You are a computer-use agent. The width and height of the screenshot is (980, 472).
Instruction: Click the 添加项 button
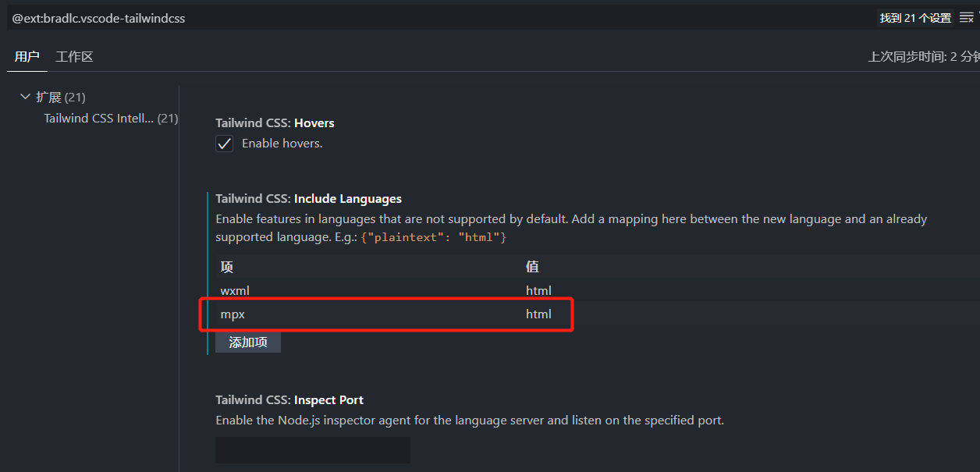point(248,342)
